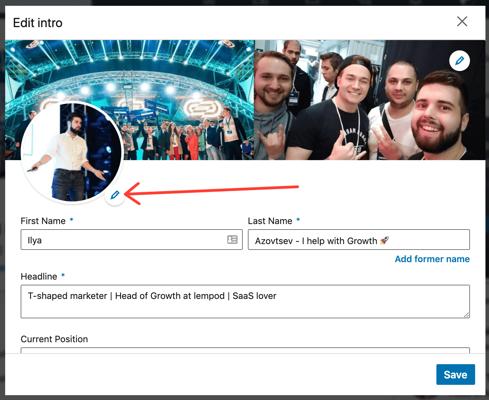Click the Current Position label
This screenshot has width=489, height=400.
tap(54, 339)
